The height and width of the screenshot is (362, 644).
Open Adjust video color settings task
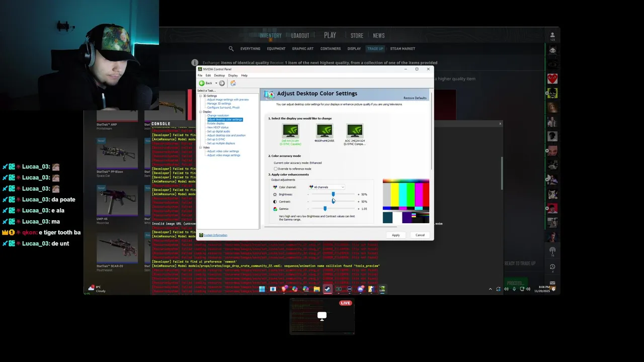[x=223, y=151]
